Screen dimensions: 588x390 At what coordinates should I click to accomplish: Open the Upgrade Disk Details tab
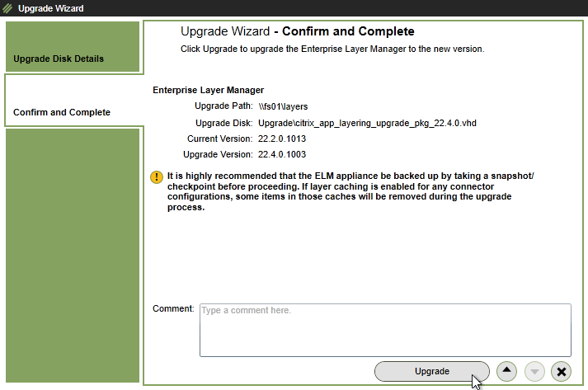coord(73,47)
